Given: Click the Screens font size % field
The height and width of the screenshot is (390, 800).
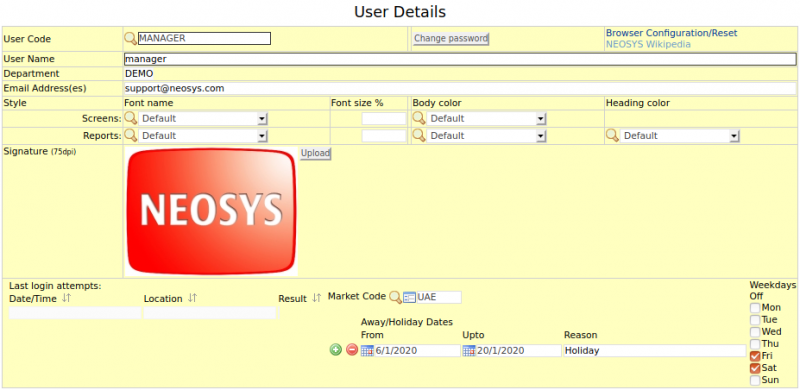Looking at the screenshot, I should click(384, 119).
